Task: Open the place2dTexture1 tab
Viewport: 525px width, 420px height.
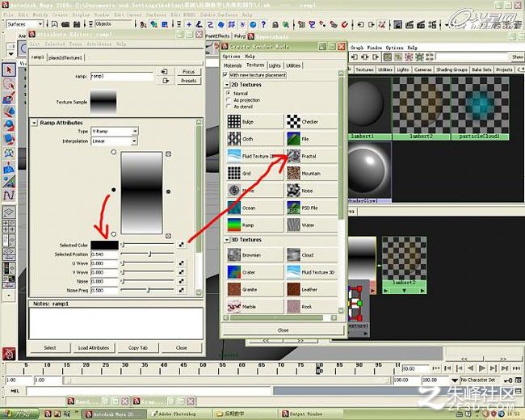Action: 65,57
